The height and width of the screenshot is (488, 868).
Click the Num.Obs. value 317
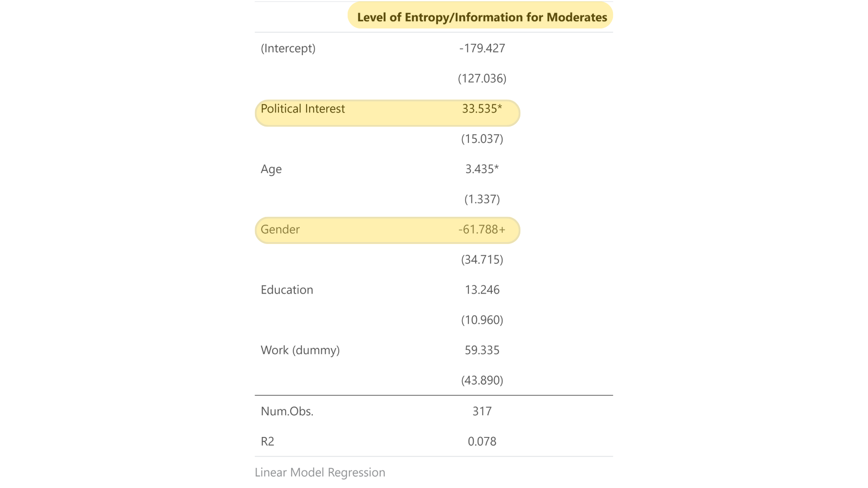pyautogui.click(x=482, y=411)
